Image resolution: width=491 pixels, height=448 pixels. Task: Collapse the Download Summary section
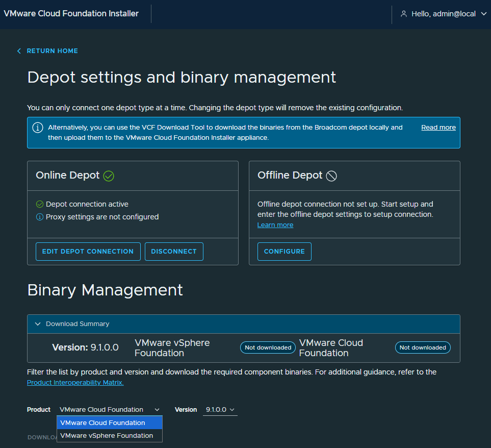coord(38,324)
